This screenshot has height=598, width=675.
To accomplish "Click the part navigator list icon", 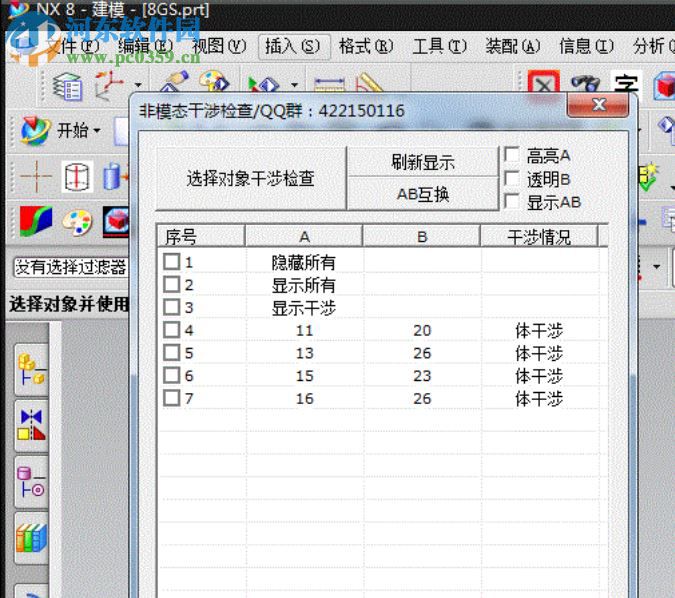I will [68, 86].
